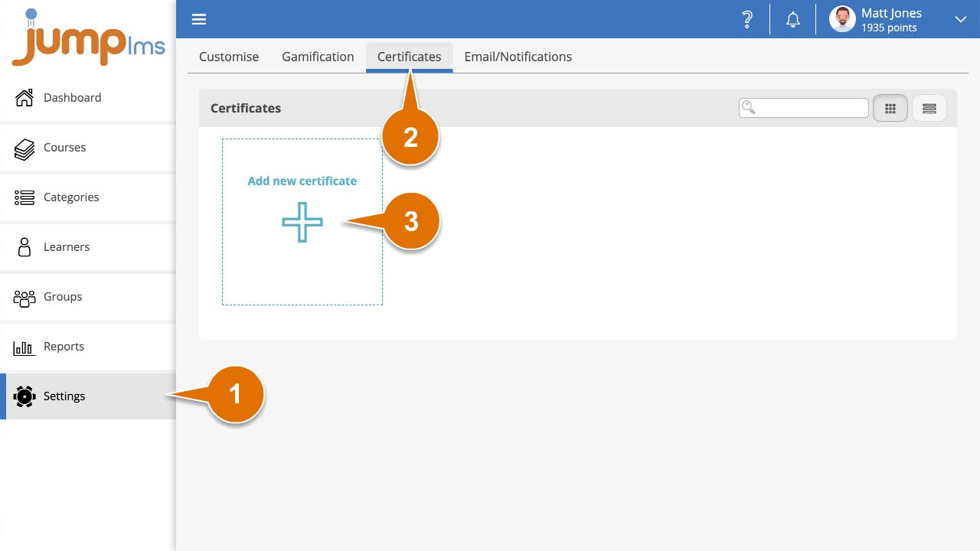This screenshot has width=980, height=551.
Task: Open the hamburger menu icon
Action: pyautogui.click(x=199, y=19)
